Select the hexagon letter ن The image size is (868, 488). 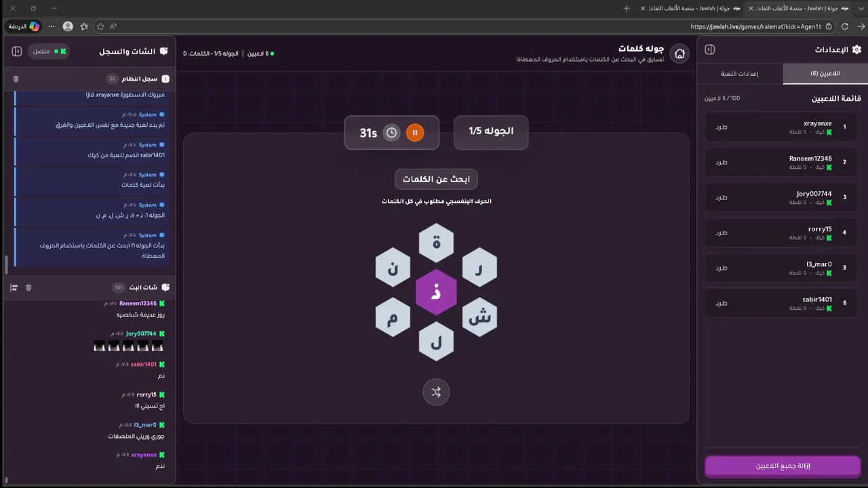(393, 268)
